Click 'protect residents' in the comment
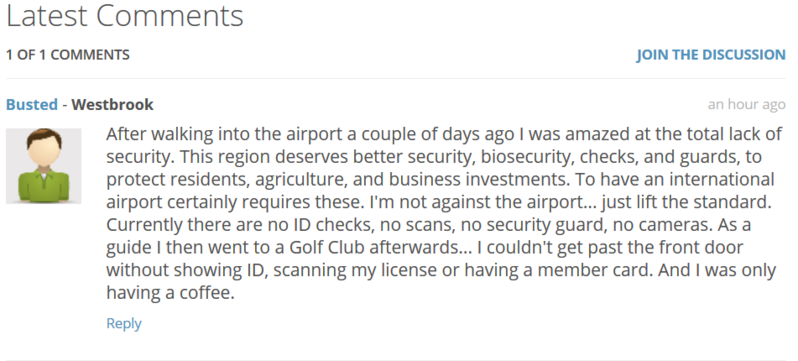This screenshot has height=361, width=798. pyautogui.click(x=178, y=180)
